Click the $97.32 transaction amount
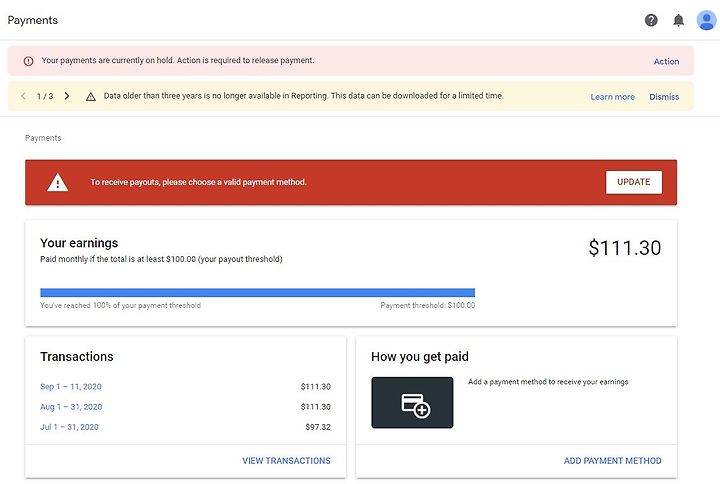 click(318, 427)
